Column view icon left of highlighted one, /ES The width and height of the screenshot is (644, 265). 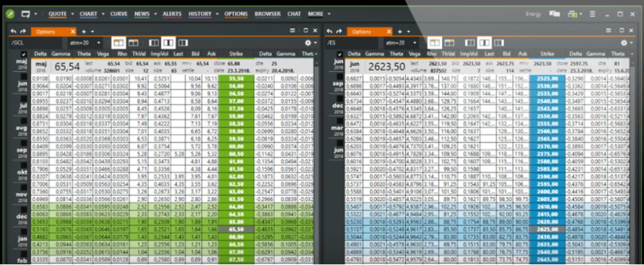click(x=470, y=42)
